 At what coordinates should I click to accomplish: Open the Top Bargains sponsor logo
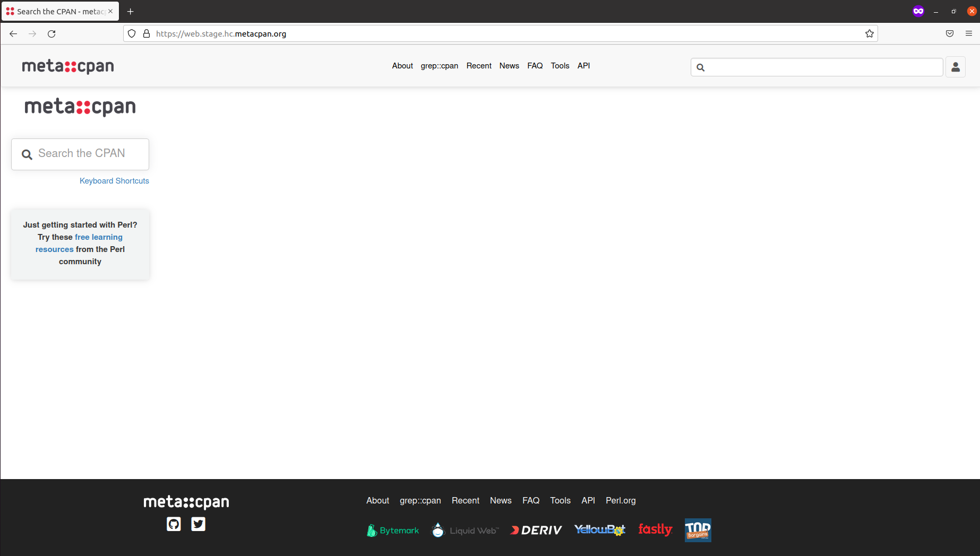[x=698, y=530]
